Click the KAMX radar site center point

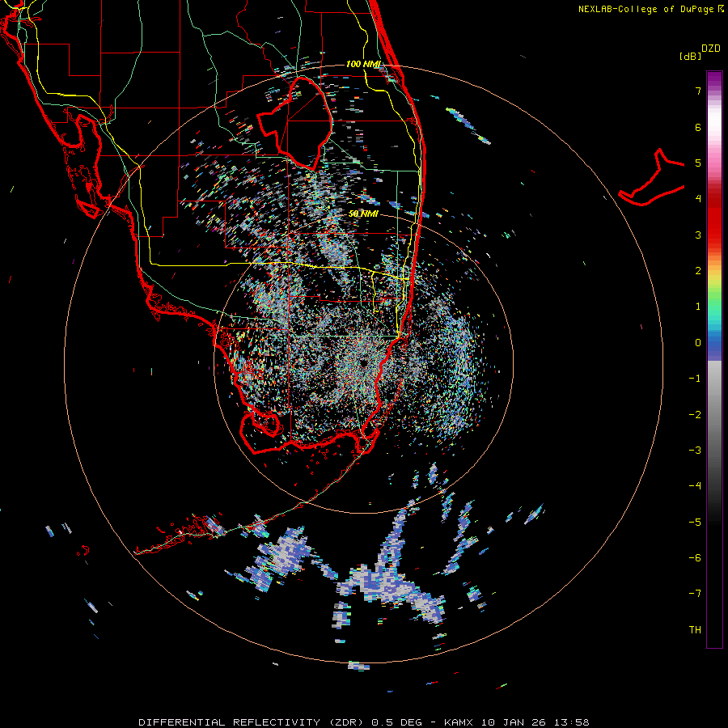pos(363,362)
